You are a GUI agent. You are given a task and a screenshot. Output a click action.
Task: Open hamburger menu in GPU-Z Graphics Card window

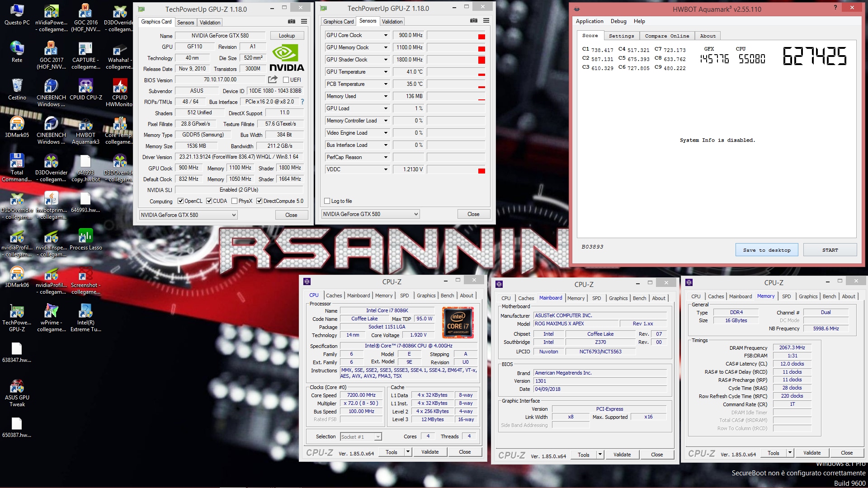point(304,21)
